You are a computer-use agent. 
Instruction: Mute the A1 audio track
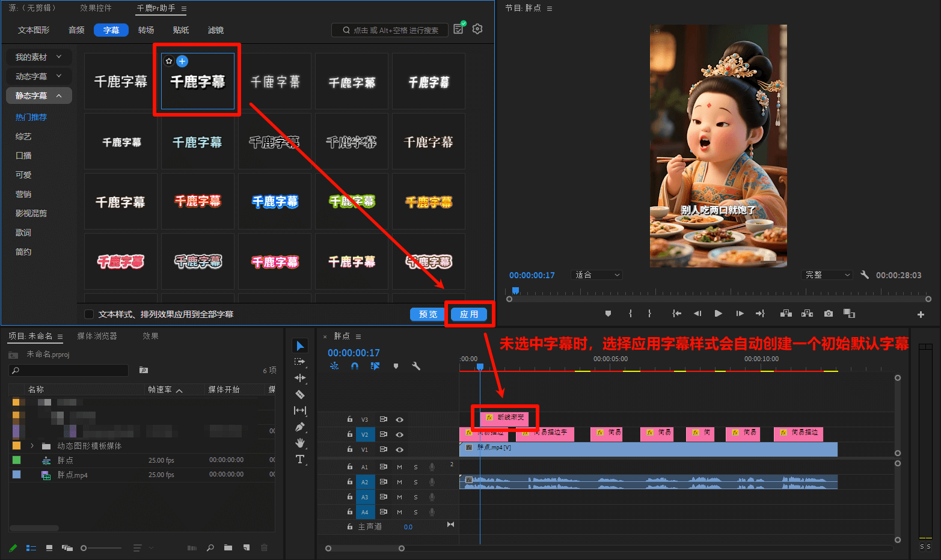click(399, 466)
